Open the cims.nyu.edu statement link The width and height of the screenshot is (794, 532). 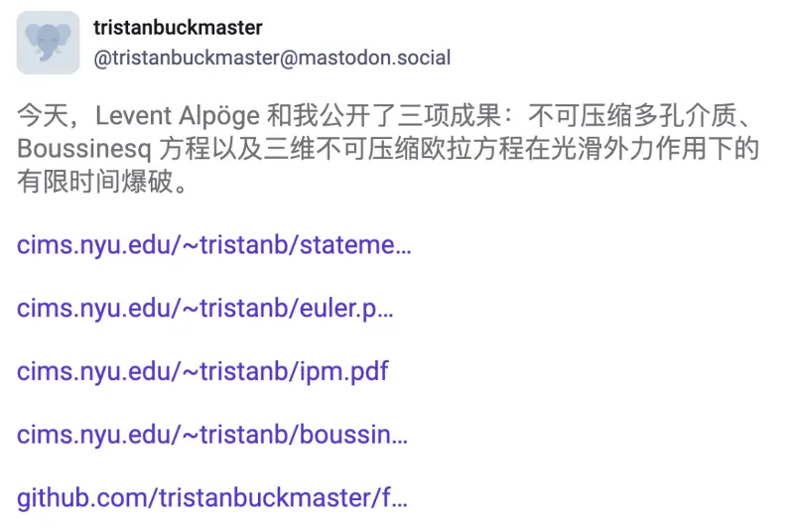point(214,245)
